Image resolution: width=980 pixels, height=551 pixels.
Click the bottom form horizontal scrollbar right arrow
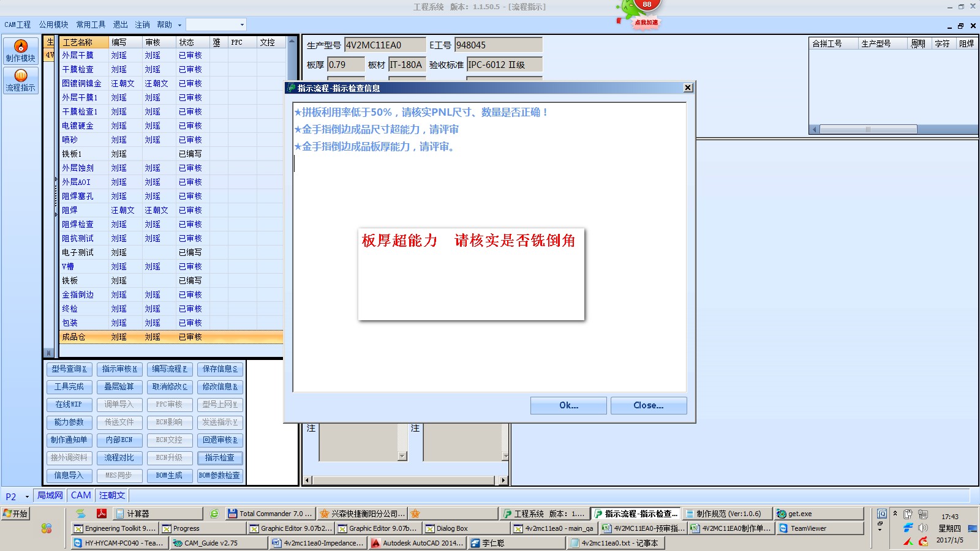click(503, 480)
